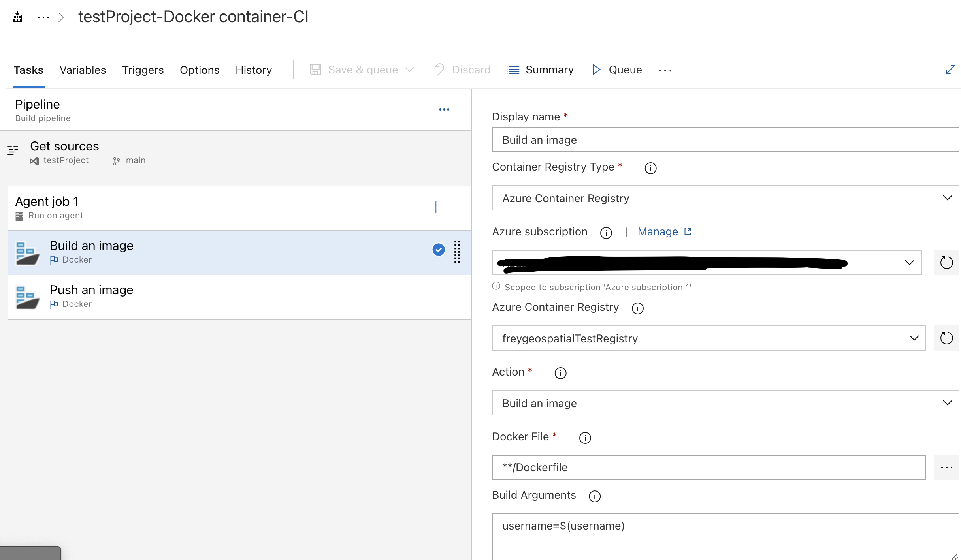Open the pipeline Summary
This screenshot has width=961, height=560.
[x=540, y=70]
